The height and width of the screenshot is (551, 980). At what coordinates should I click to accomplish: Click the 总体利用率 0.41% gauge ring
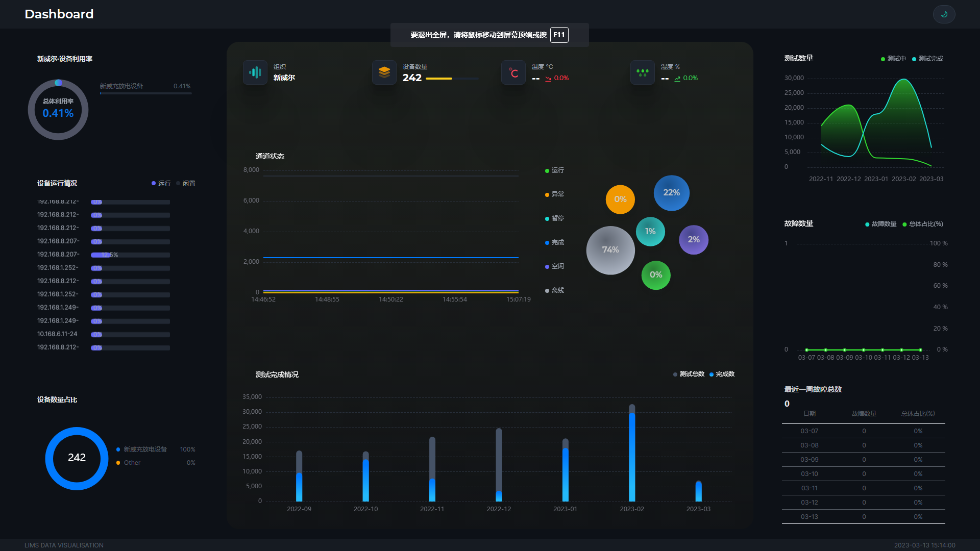58,110
